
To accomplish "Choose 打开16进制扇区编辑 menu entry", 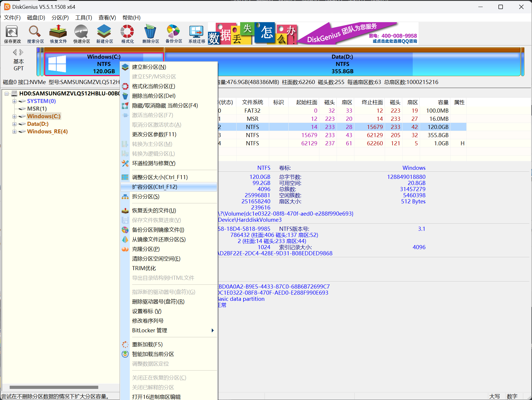I will tap(169, 397).
